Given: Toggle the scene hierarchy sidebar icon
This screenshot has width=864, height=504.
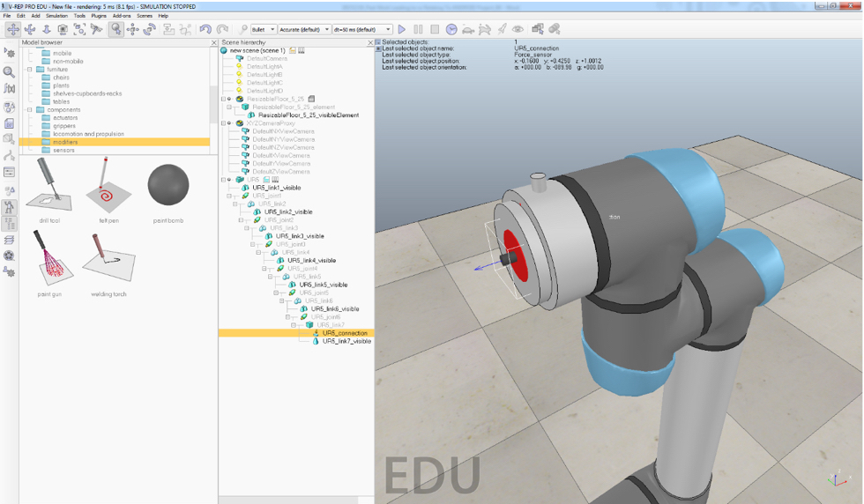Looking at the screenshot, I should tap(10, 223).
